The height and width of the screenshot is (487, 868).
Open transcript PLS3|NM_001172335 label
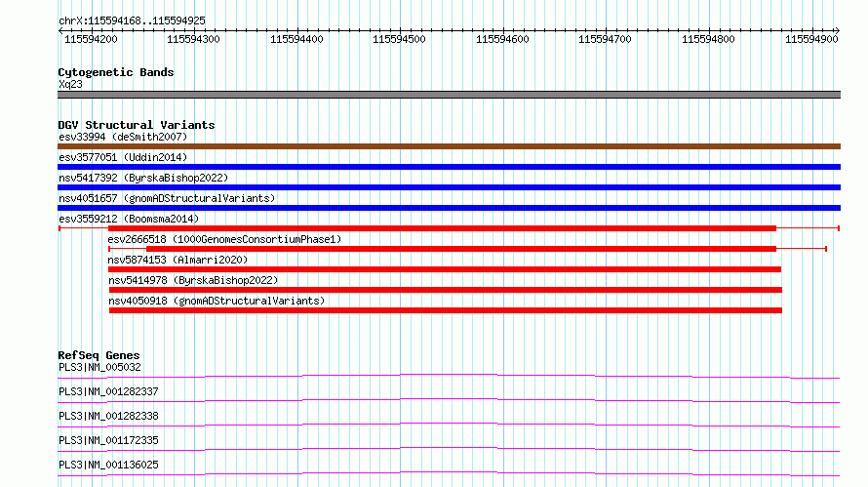tap(108, 440)
